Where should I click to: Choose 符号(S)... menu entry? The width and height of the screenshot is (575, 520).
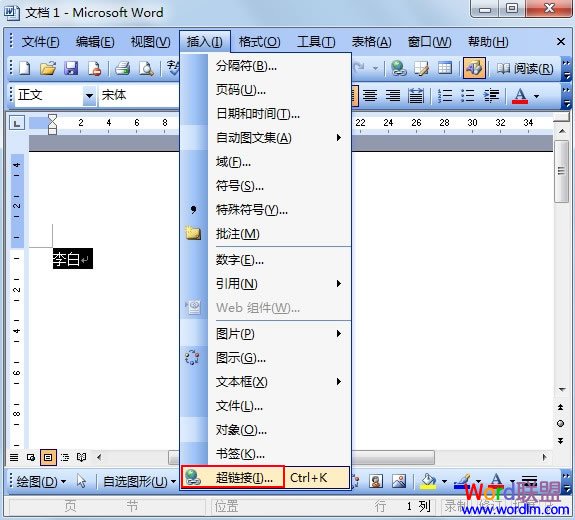coord(265,186)
